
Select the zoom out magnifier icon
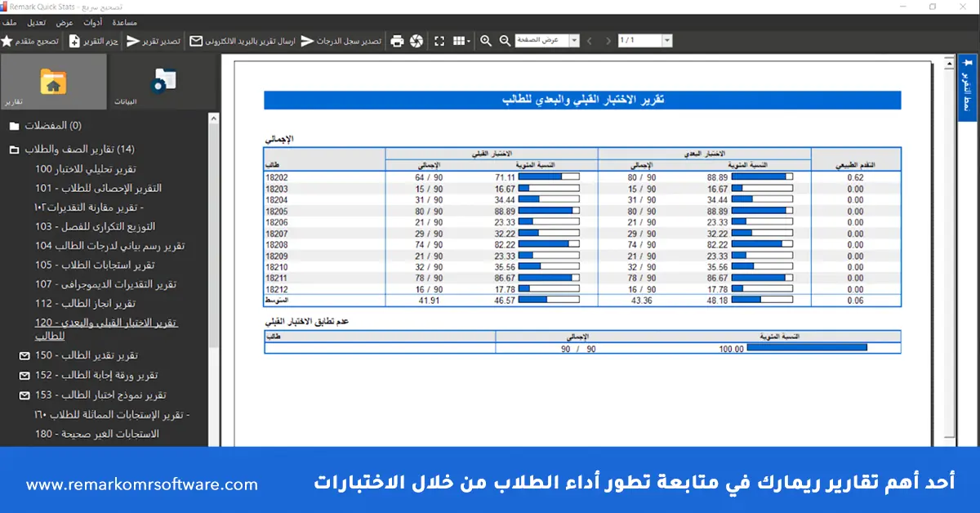[x=506, y=40]
